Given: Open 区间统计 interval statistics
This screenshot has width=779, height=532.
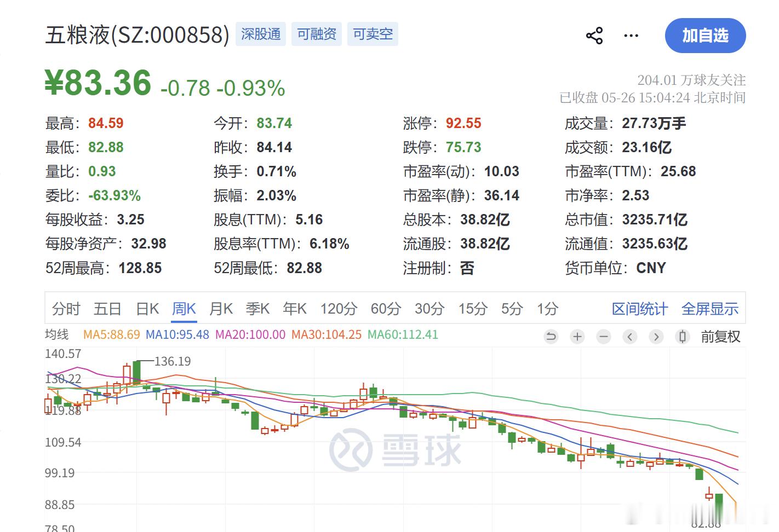Looking at the screenshot, I should (640, 309).
